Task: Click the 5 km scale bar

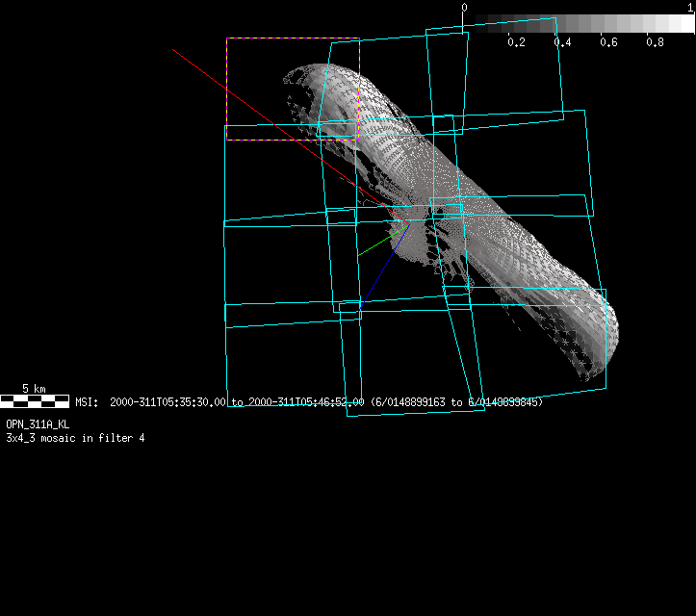Action: point(34,400)
